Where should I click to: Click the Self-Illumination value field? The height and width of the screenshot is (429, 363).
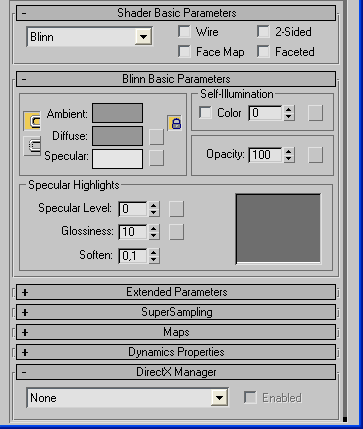coord(265,113)
